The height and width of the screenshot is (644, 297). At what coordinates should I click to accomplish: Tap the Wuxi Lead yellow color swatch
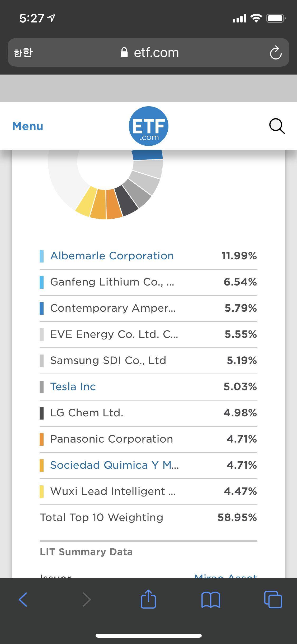click(41, 491)
